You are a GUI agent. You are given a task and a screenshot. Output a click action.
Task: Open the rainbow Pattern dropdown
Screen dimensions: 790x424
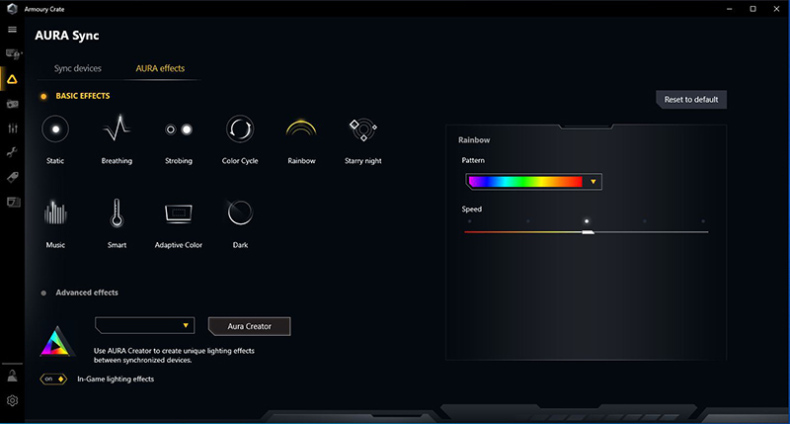(534, 182)
